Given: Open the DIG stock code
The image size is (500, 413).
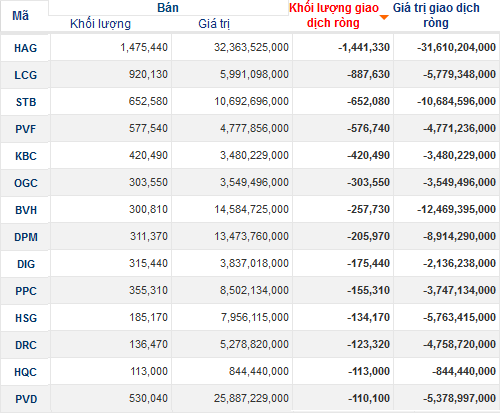Looking at the screenshot, I should [x=26, y=264].
